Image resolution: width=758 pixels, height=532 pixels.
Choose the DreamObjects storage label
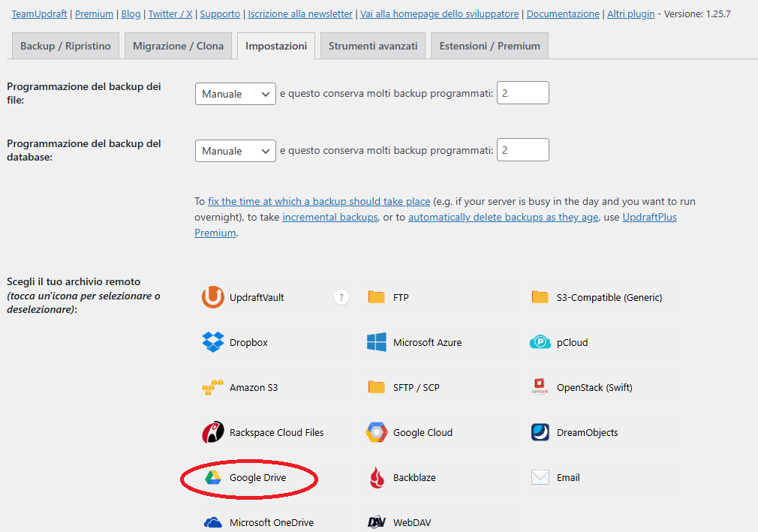[588, 432]
